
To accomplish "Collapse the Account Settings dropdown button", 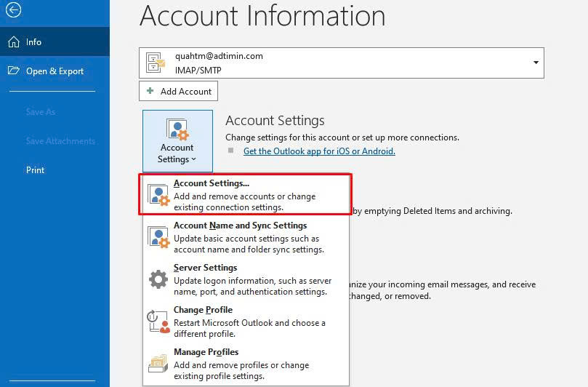I will point(177,141).
